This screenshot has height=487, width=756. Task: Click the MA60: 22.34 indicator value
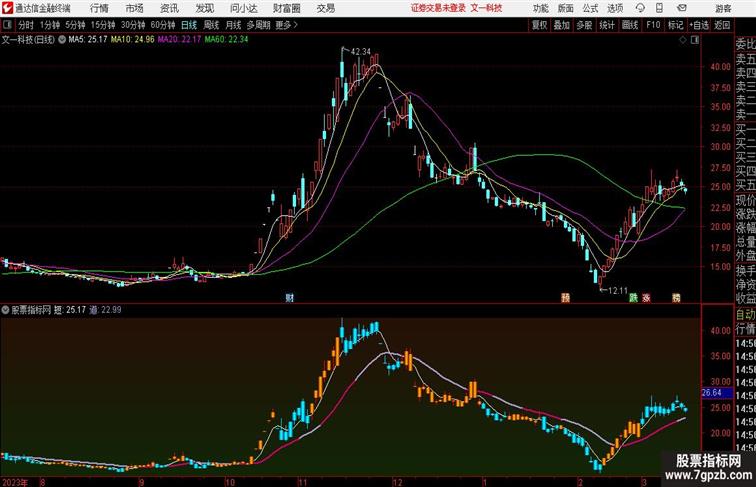tap(226, 40)
